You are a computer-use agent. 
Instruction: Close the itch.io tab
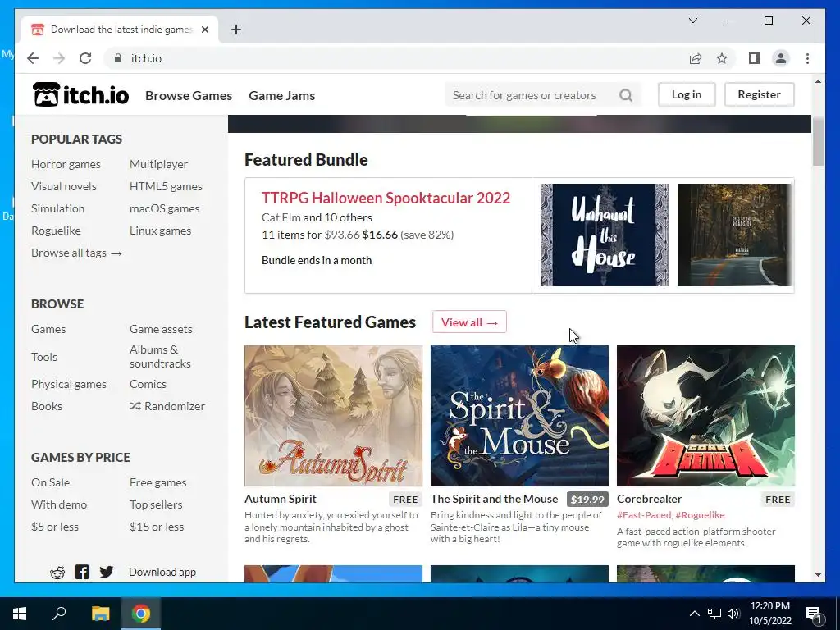point(204,30)
